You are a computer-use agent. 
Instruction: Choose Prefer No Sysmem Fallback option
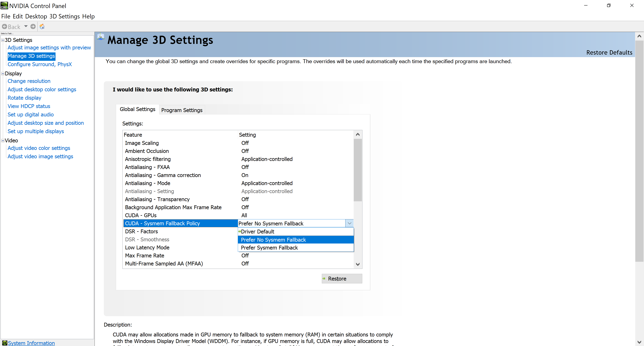tap(296, 240)
